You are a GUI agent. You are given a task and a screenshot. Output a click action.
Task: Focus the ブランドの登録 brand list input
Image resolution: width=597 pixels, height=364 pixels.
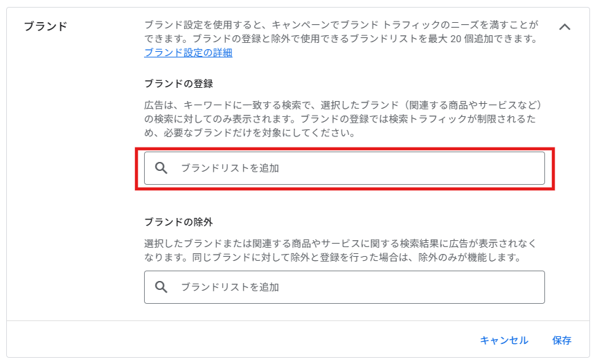pyautogui.click(x=344, y=168)
